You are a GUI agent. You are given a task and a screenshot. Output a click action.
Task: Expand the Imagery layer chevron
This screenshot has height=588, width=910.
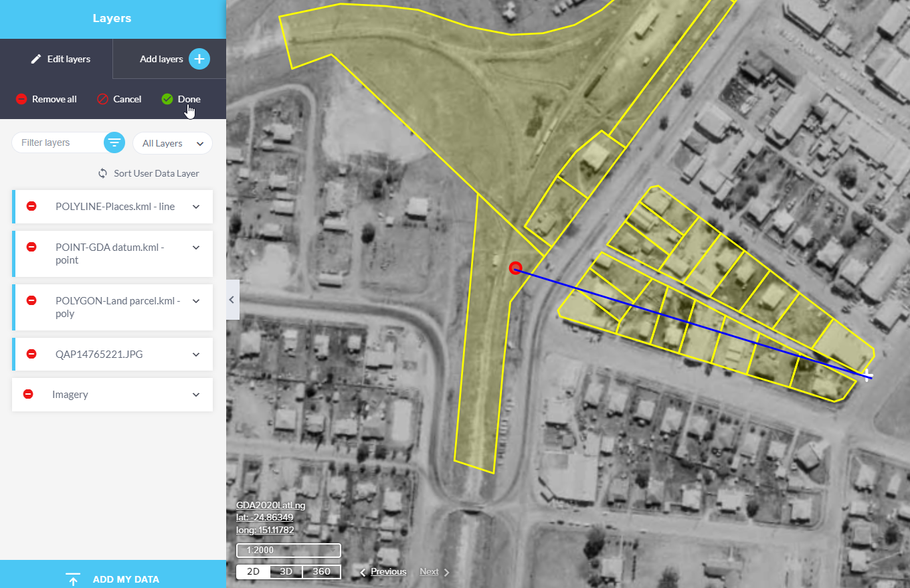pos(196,395)
